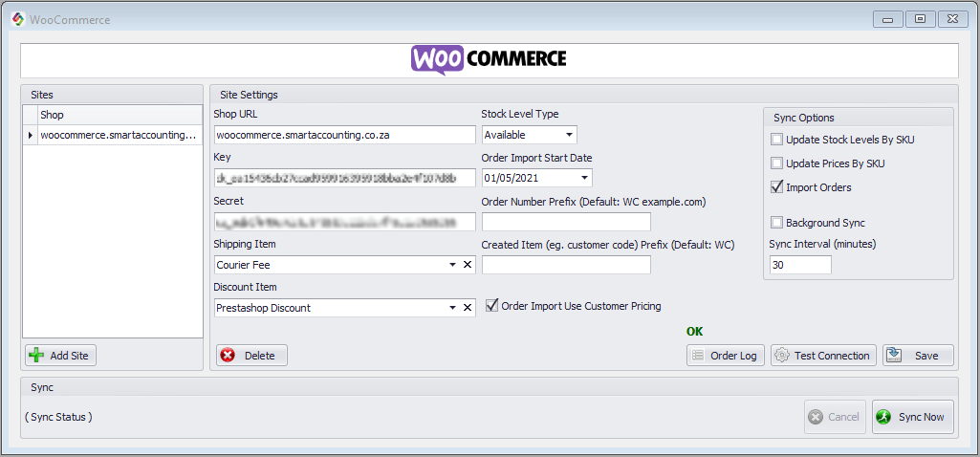This screenshot has width=980, height=457.
Task: Click the Key input field
Action: 344,178
